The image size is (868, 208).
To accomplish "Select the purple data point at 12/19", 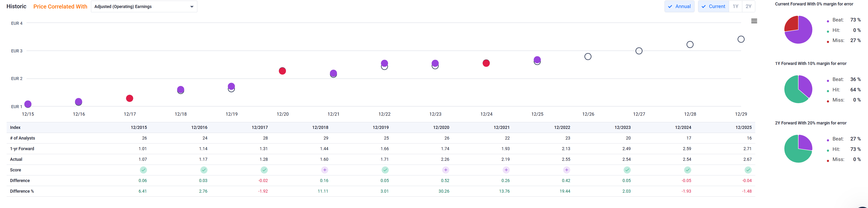I will 231,86.
